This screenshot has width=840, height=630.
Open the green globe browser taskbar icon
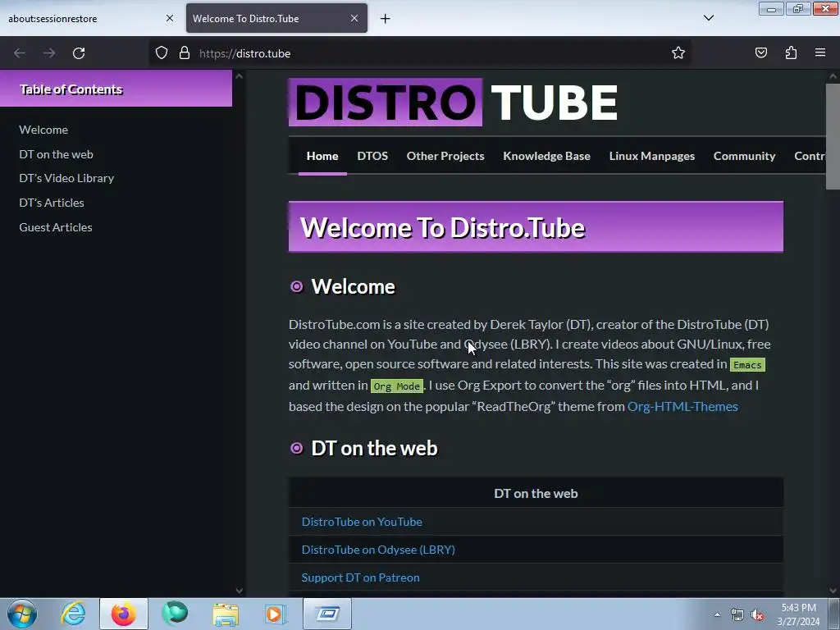(175, 614)
